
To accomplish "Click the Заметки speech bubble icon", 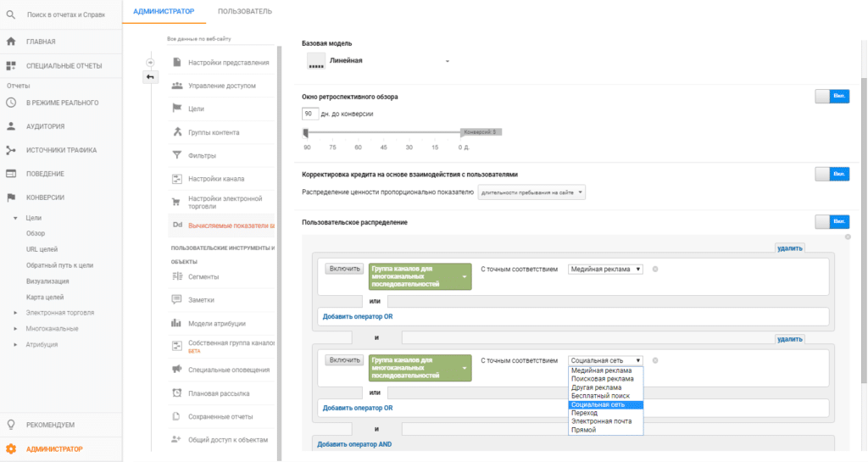I will coord(176,299).
